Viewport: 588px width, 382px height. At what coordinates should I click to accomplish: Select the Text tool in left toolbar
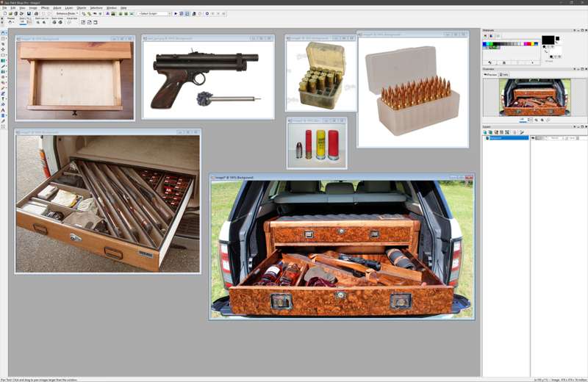pos(4,109)
